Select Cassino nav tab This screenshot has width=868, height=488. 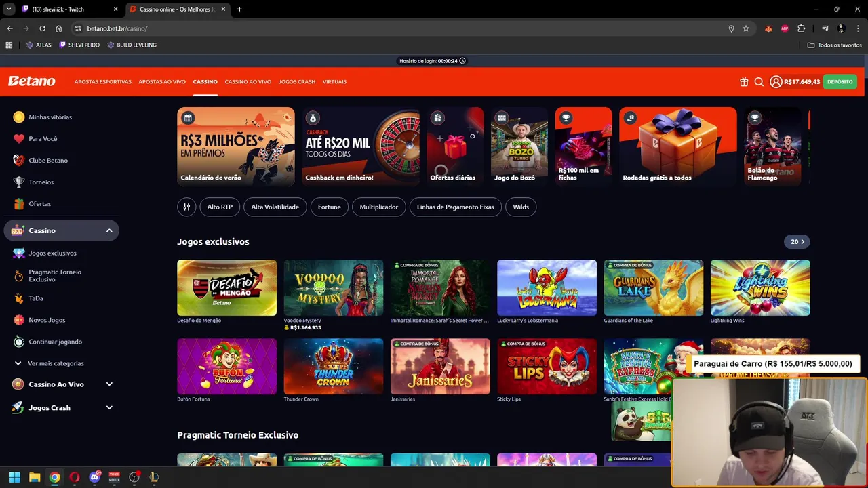pos(205,82)
